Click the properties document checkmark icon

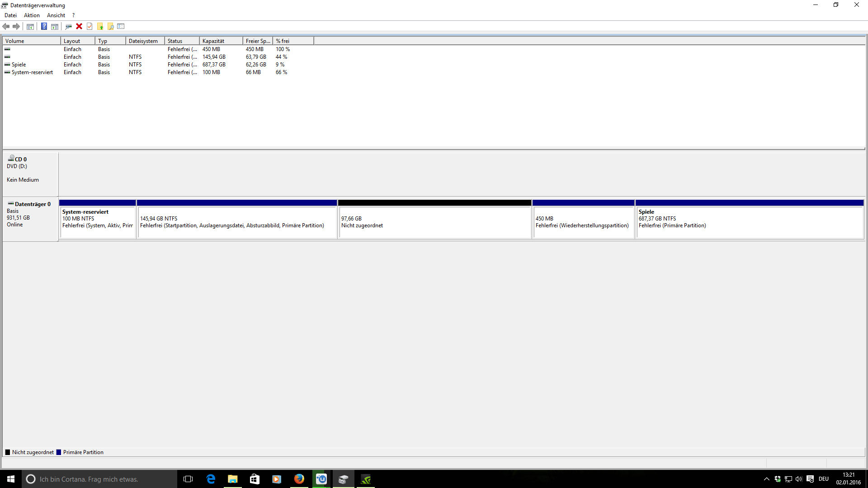coord(90,26)
